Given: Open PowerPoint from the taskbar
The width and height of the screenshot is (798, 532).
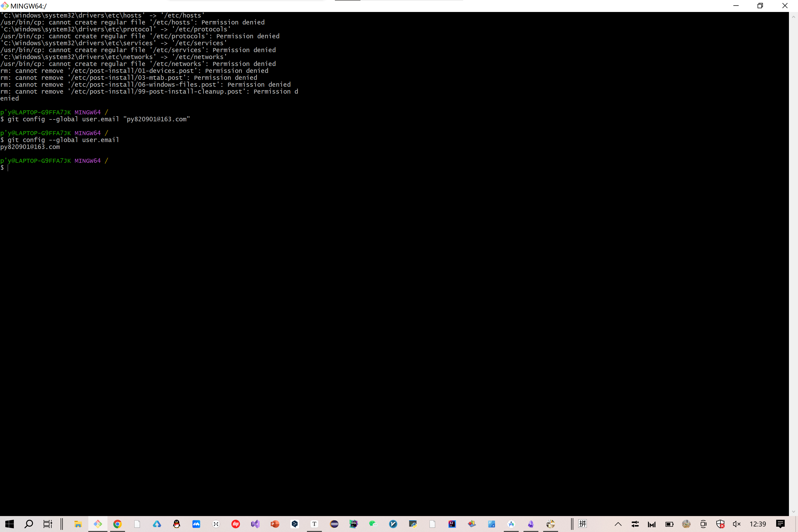Looking at the screenshot, I should [x=275, y=524].
